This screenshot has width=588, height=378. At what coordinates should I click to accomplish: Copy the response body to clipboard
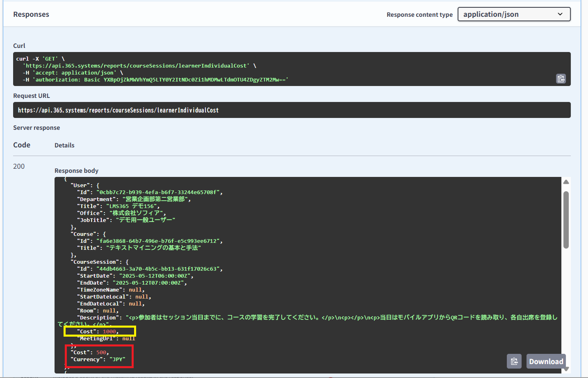514,361
